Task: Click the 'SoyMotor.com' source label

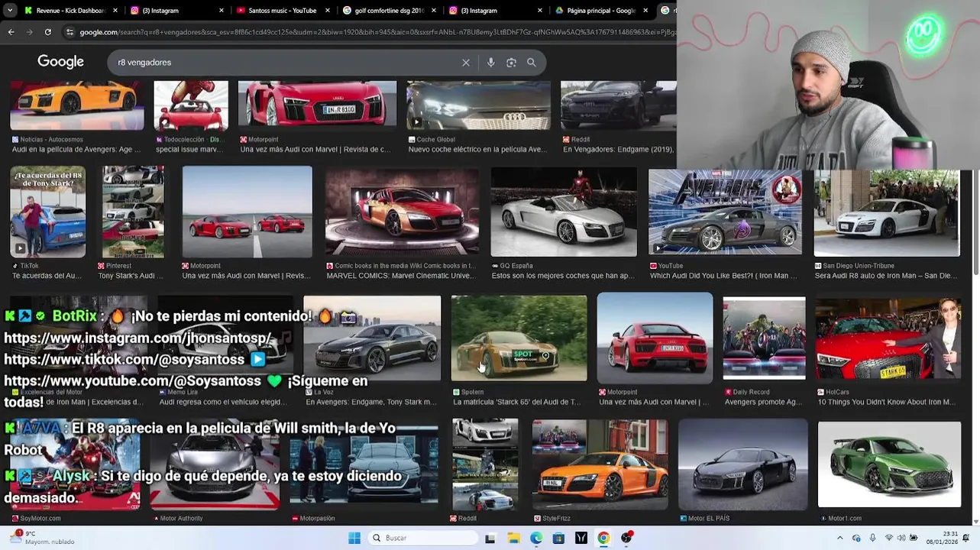Action: pyautogui.click(x=40, y=518)
